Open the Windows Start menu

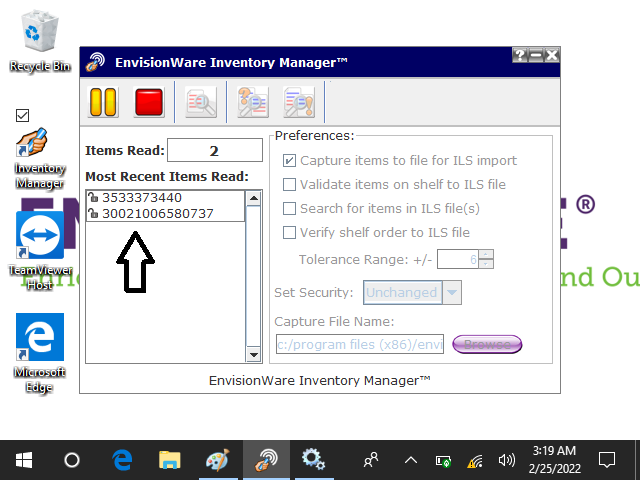click(24, 460)
